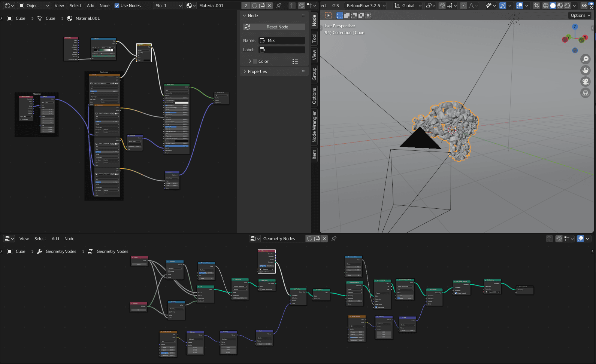This screenshot has height=364, width=596.
Task: Switch perspective/orthographic with grid icon
Action: coord(586,93)
